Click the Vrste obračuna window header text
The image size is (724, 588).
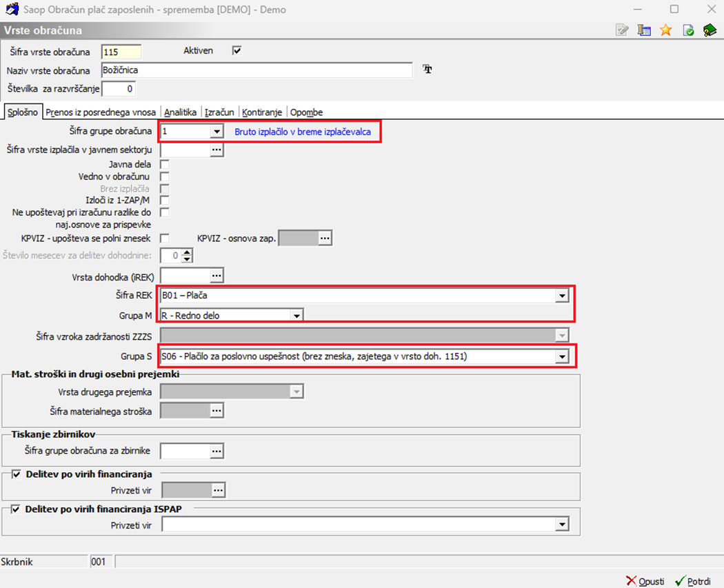[43, 30]
